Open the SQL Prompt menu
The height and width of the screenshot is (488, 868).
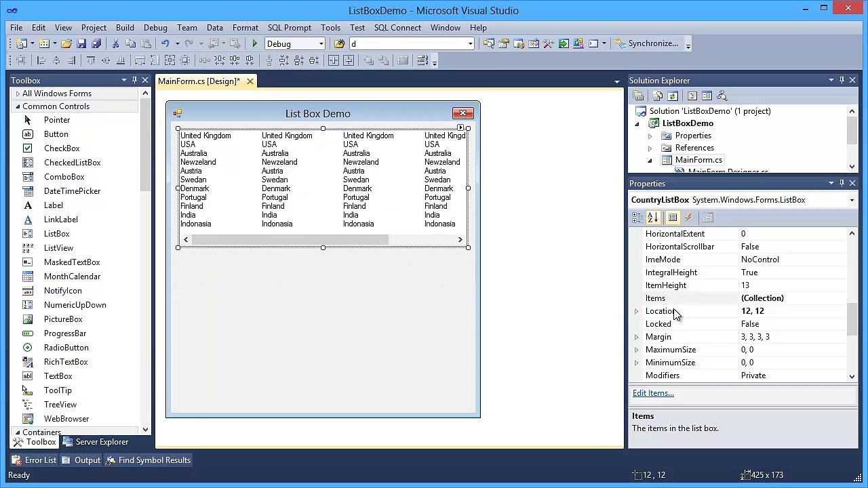click(x=290, y=28)
